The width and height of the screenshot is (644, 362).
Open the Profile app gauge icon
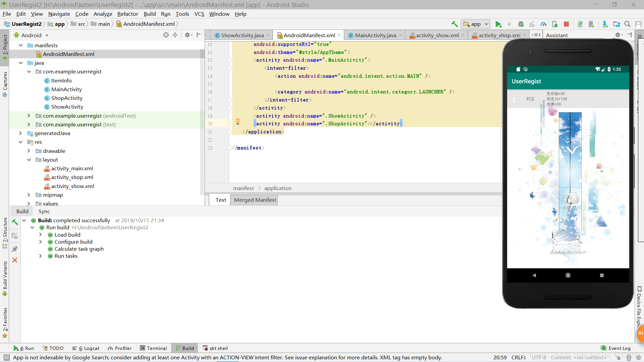coord(543,24)
